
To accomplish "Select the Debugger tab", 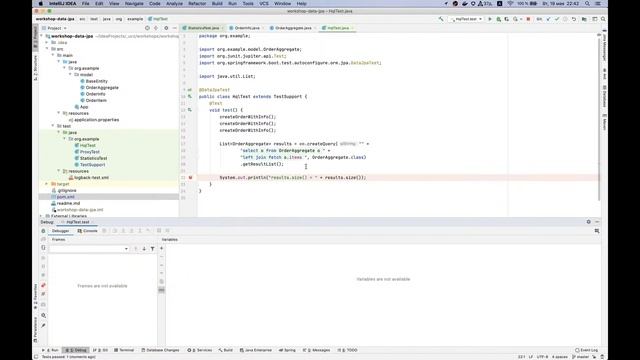I will tap(60, 231).
